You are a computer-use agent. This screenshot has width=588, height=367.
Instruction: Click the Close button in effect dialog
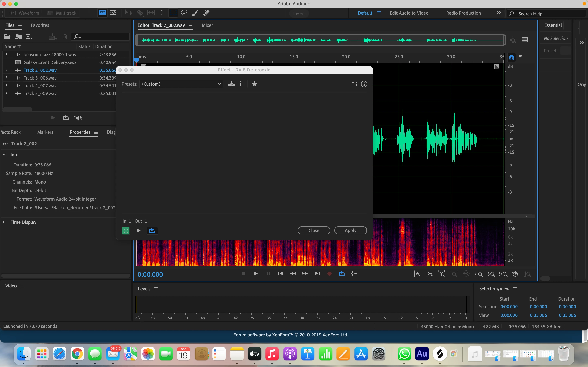[x=314, y=230]
